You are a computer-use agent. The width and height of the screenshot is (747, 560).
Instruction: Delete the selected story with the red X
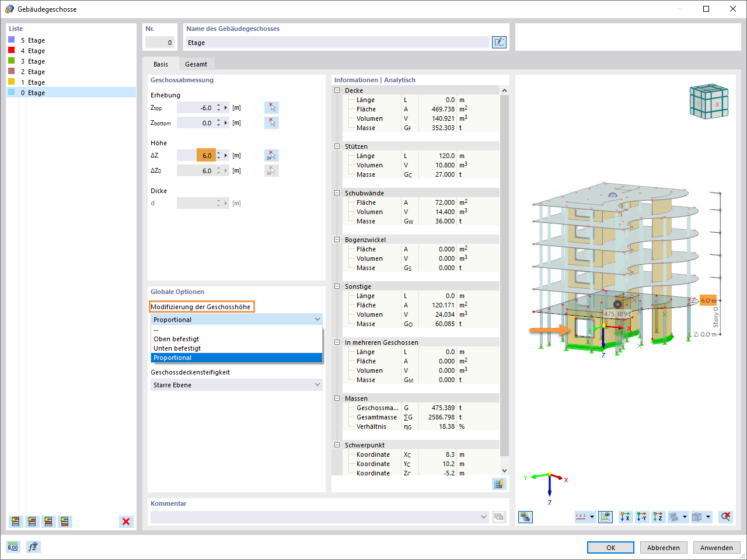coord(126,521)
